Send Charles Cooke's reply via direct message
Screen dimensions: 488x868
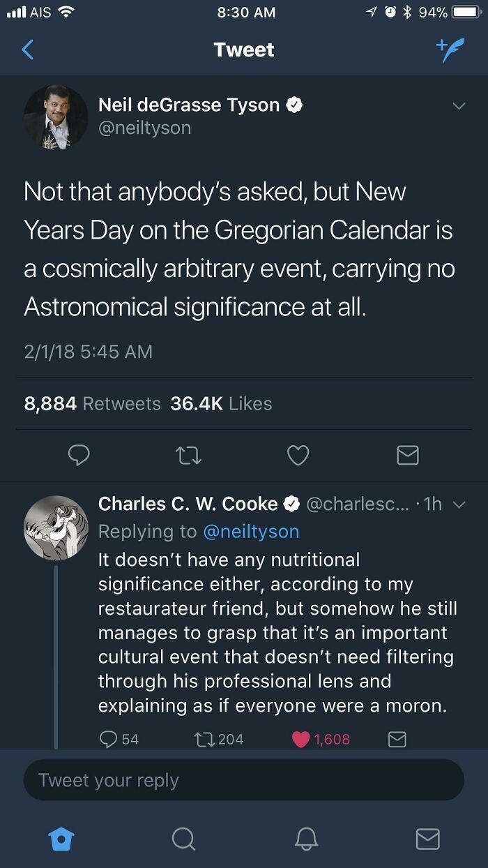click(x=397, y=739)
